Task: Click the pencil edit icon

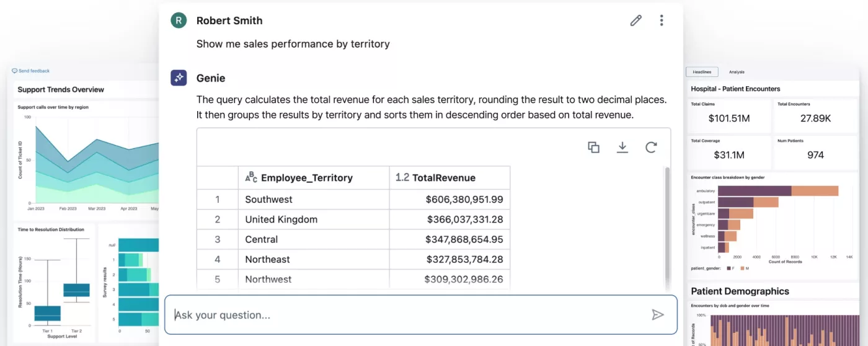Action: pos(635,20)
